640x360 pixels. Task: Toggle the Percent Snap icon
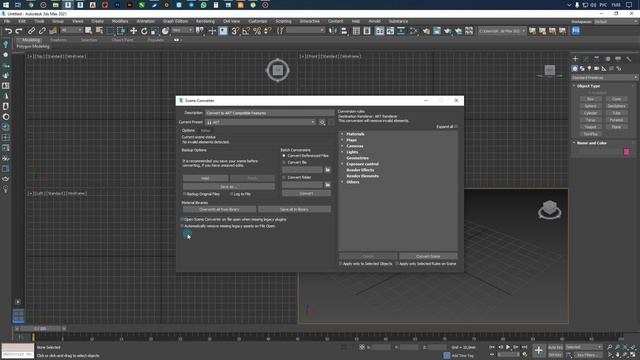[257, 31]
